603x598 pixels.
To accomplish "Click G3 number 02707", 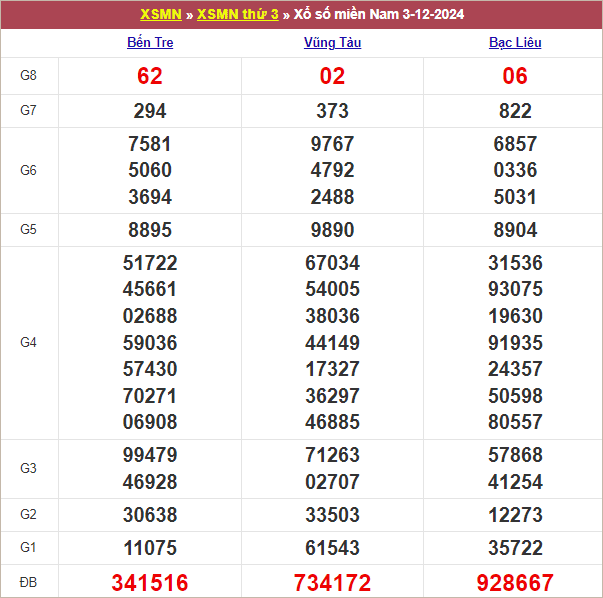I will [332, 482].
